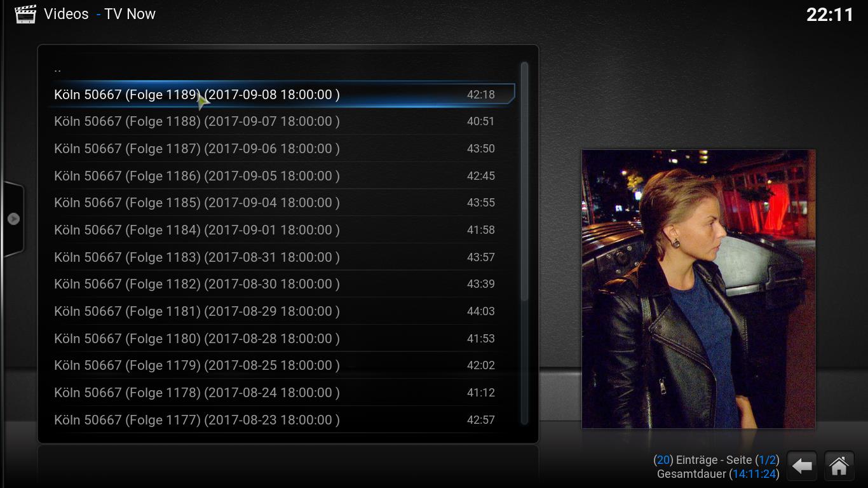
Task: Go up via the '..' parent entry
Action: pyautogui.click(x=281, y=67)
